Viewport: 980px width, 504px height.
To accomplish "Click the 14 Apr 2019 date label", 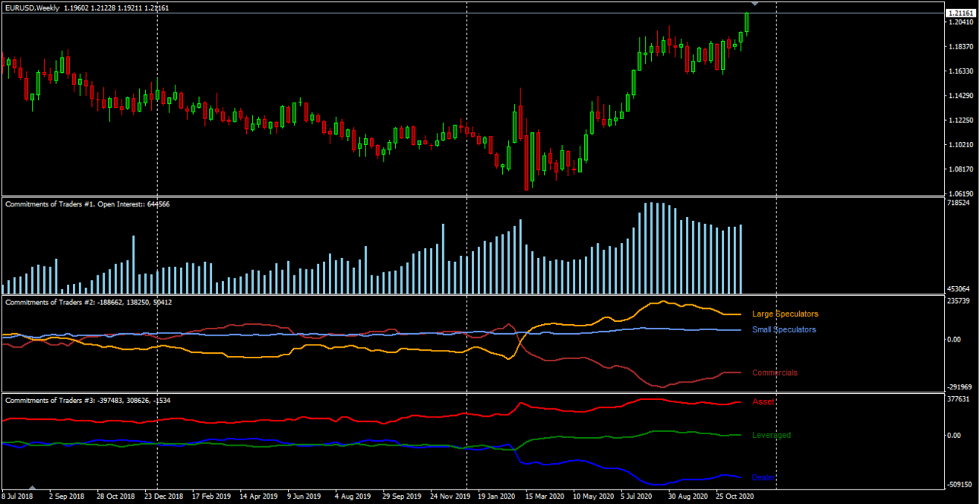I will coord(259,496).
